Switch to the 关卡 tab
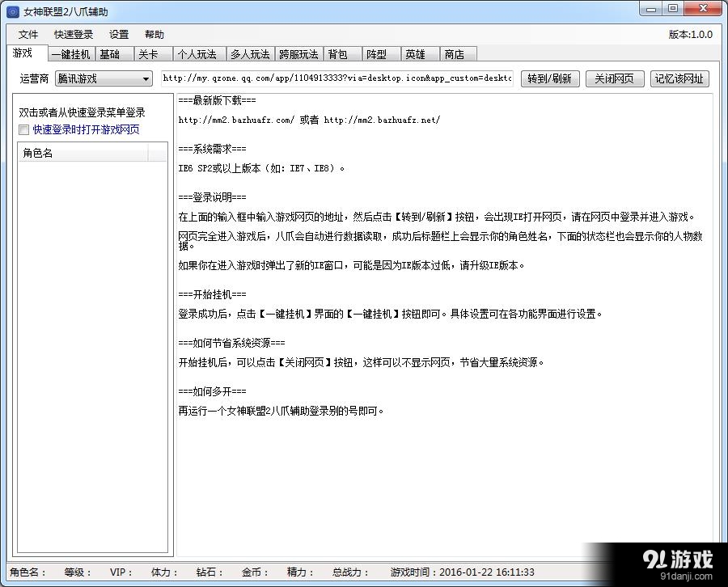Viewport: 728px width, 587px height. click(154, 54)
